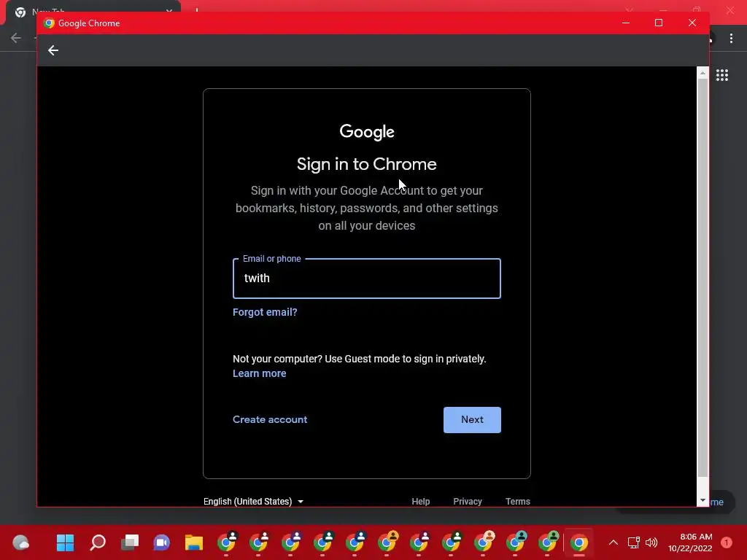747x560 pixels.
Task: Expand the English (United States) language dropdown
Action: 253,502
